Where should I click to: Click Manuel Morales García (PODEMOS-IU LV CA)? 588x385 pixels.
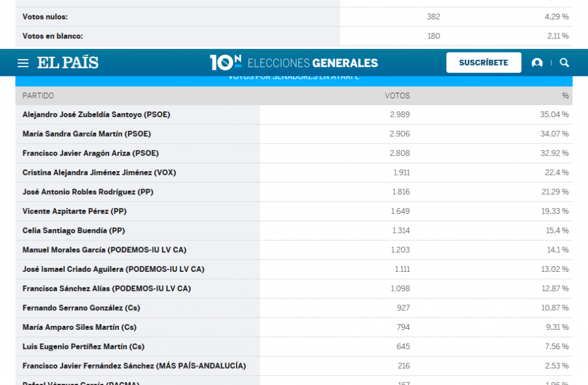105,250
